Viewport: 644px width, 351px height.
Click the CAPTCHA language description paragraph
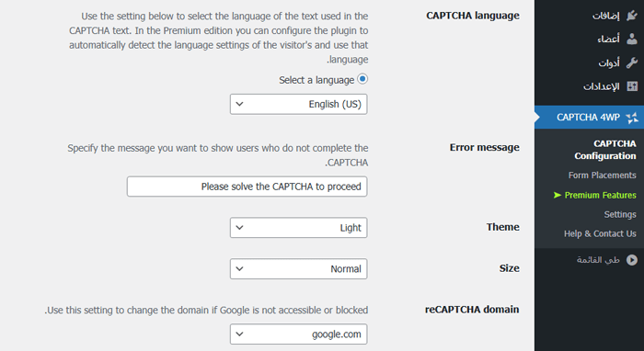[219, 38]
